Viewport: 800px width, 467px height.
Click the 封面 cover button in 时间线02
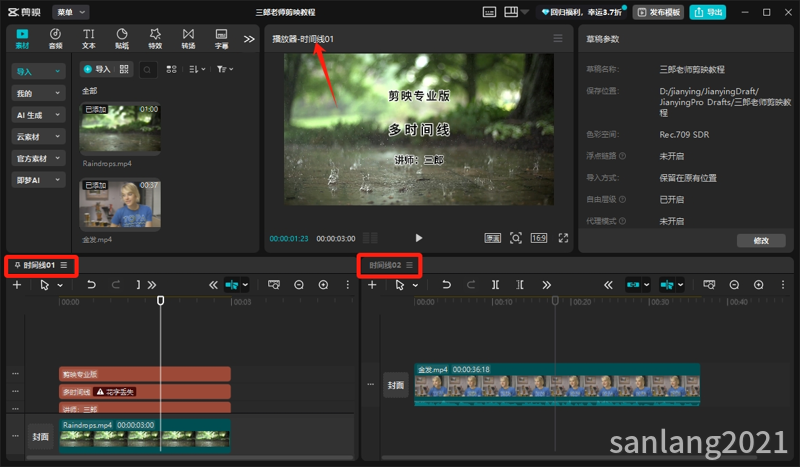click(x=396, y=385)
